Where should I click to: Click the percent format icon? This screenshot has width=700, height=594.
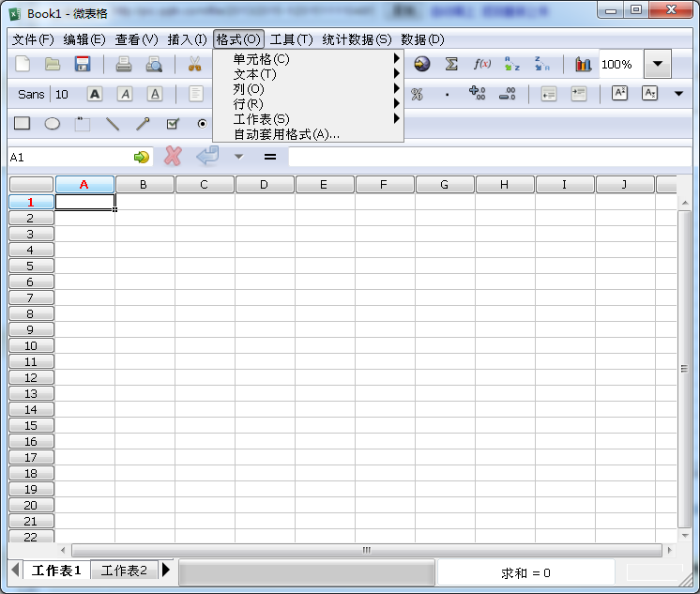click(x=417, y=94)
